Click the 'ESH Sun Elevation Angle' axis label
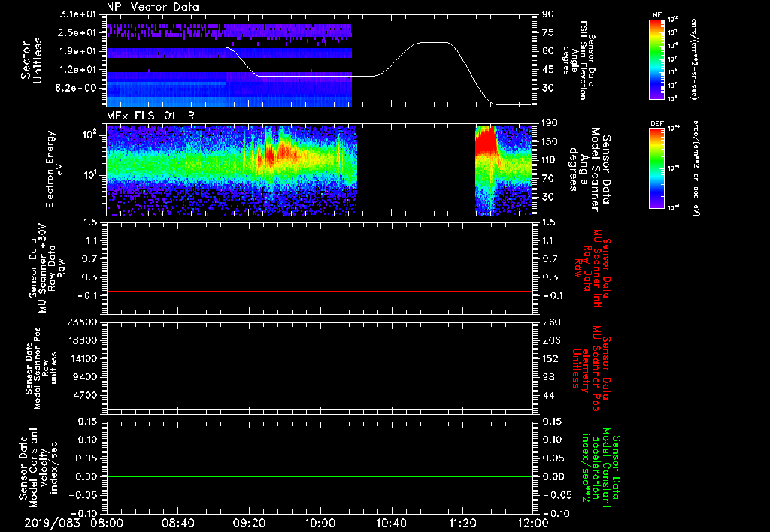The image size is (770, 532). (x=578, y=60)
